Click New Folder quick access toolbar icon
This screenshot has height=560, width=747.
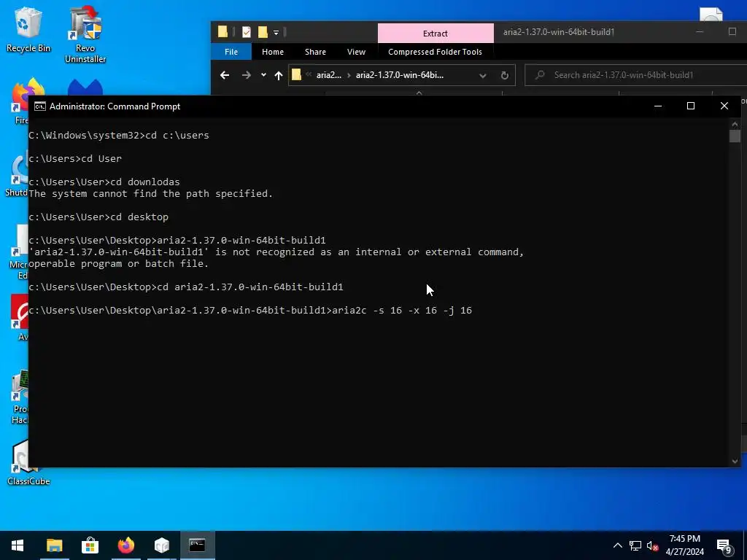(263, 32)
